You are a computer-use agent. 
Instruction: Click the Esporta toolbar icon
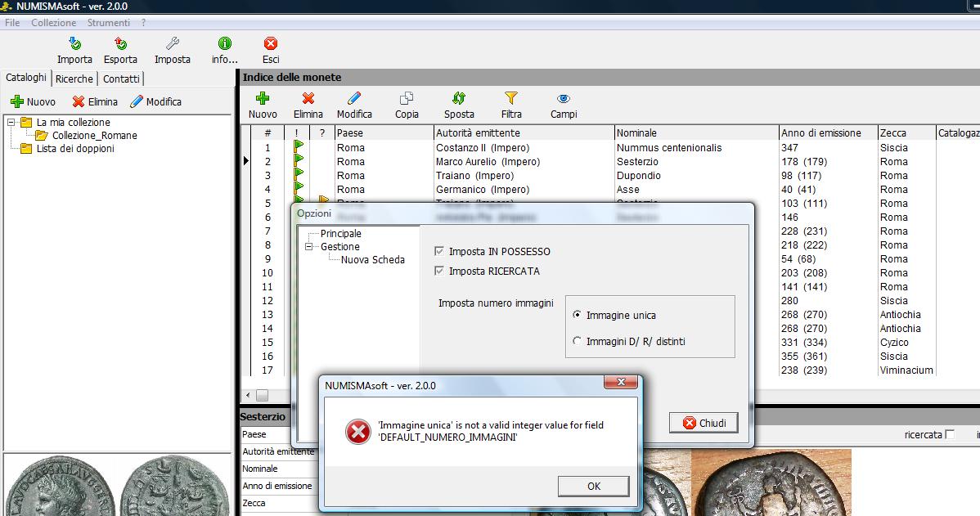(120, 43)
